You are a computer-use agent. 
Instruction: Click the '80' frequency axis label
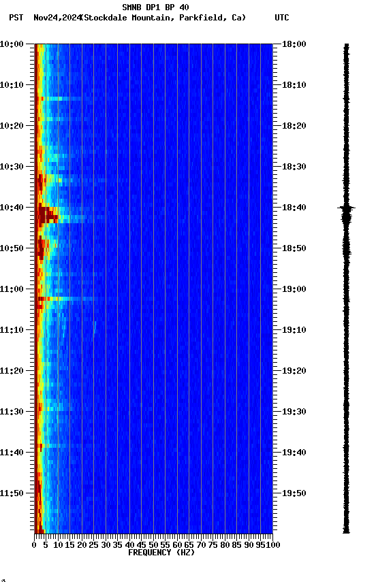click(225, 546)
